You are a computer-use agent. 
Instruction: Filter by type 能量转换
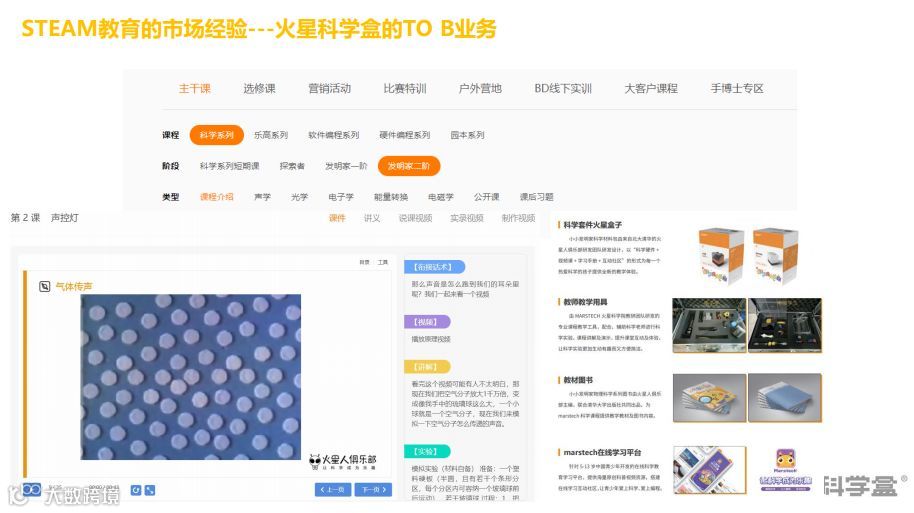pos(391,197)
